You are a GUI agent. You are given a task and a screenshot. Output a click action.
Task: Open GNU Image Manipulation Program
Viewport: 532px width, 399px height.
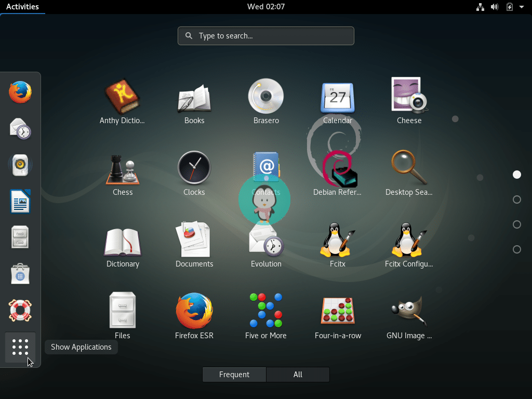[x=409, y=311]
